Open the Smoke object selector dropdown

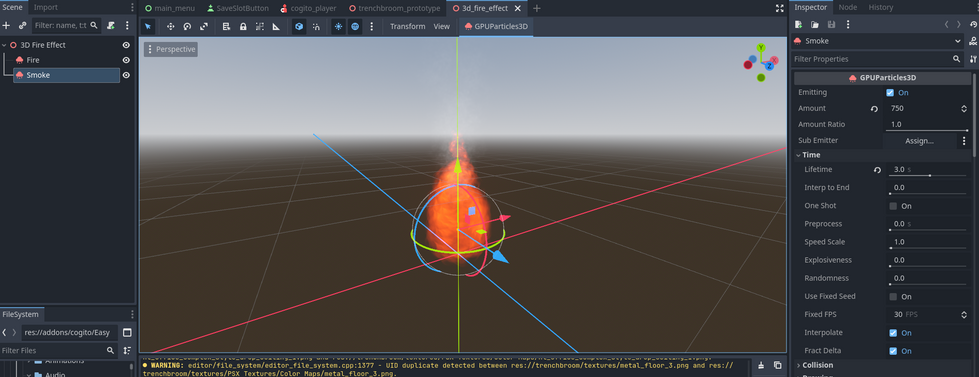(878, 41)
